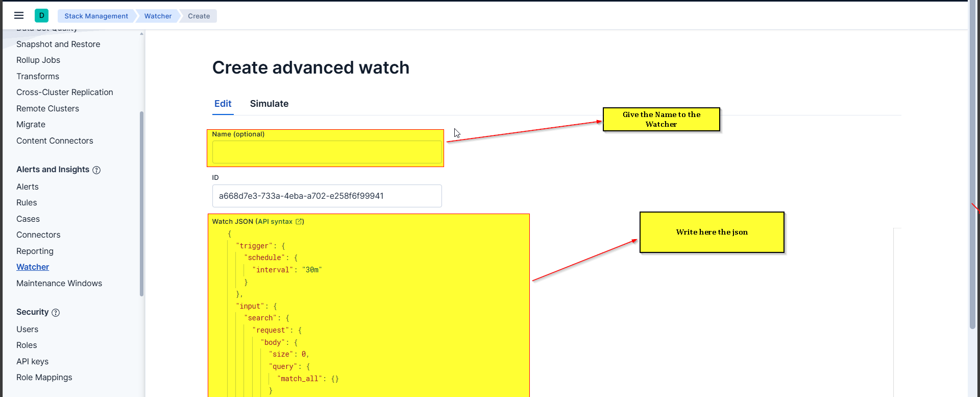Open Maintenance Windows page
980x397 pixels.
(x=59, y=284)
